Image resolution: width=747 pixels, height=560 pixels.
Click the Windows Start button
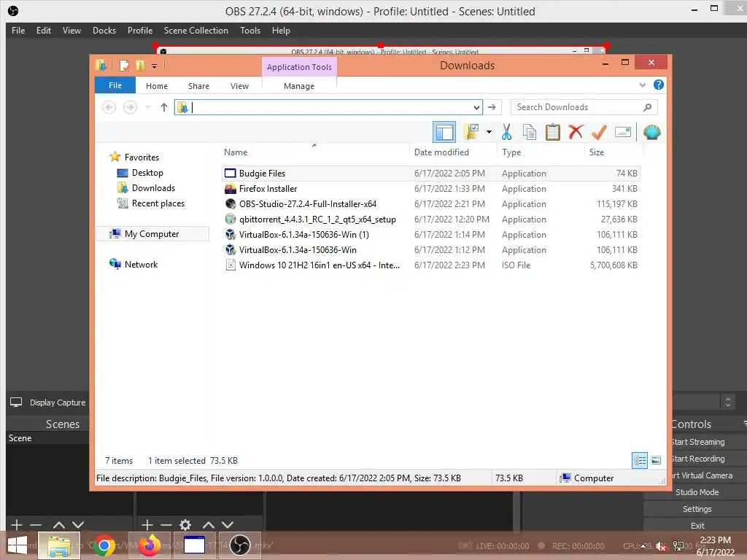[18, 545]
